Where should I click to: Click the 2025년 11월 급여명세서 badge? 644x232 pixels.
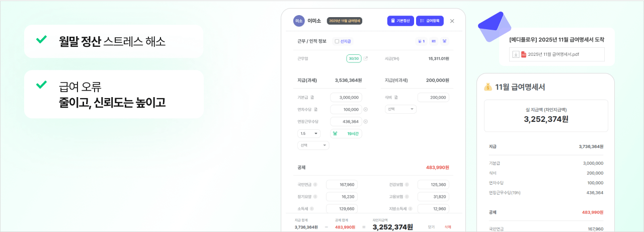pyautogui.click(x=345, y=21)
